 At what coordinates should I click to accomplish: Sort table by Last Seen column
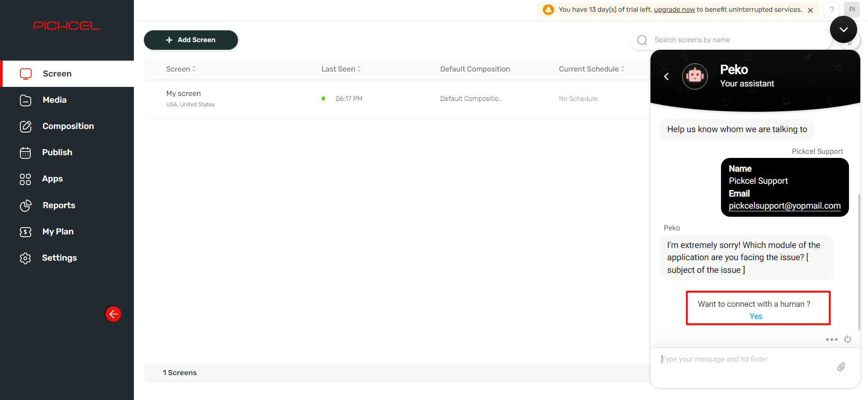[x=341, y=69]
